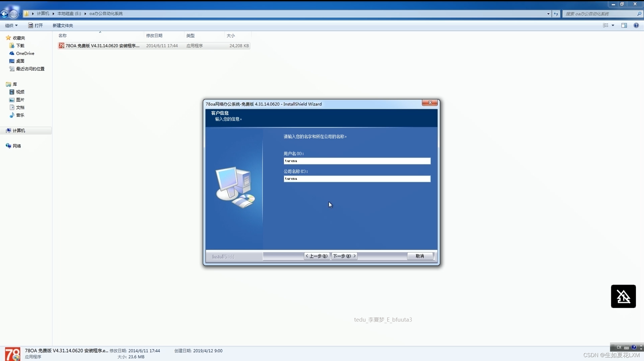Image resolution: width=644 pixels, height=361 pixels.
Task: Click the search magnifier icon
Action: [639, 14]
